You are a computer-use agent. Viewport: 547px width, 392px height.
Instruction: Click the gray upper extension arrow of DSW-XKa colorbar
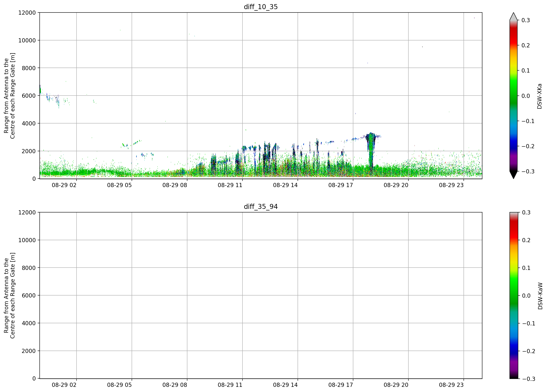pos(513,16)
